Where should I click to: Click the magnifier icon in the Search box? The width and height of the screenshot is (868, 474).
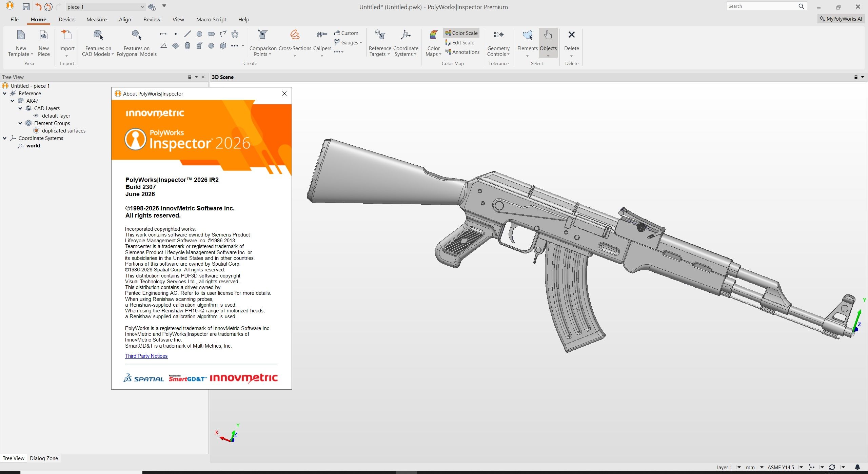click(x=801, y=6)
